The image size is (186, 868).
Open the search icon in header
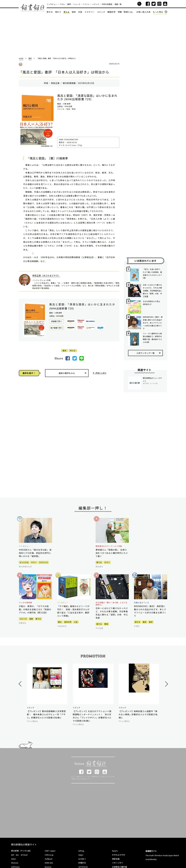click(139, 4)
